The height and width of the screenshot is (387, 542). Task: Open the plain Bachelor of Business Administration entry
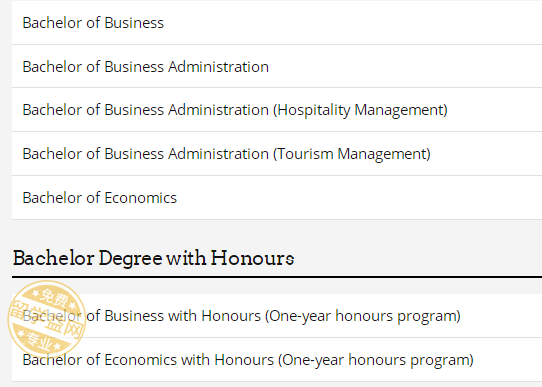(x=146, y=67)
